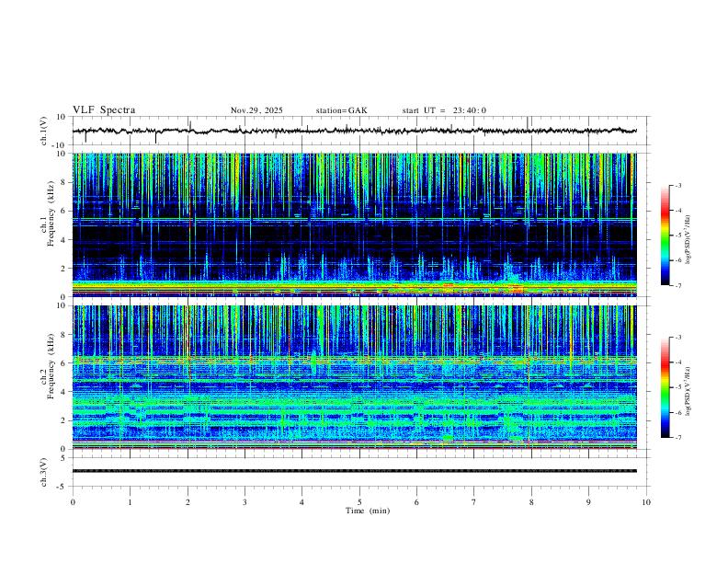Click the ch.1 voltage waveform trace
This screenshot has width=728, height=563.
[355, 131]
